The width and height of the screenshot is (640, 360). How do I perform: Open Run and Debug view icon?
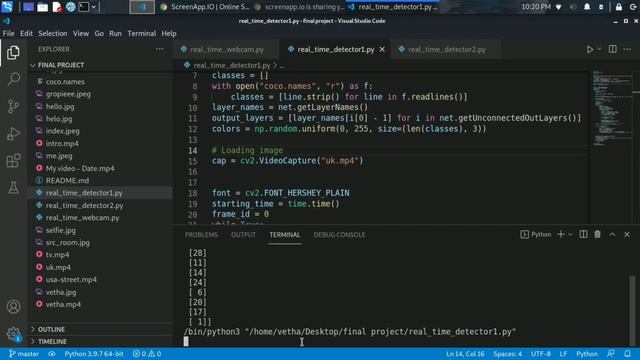tap(13, 133)
